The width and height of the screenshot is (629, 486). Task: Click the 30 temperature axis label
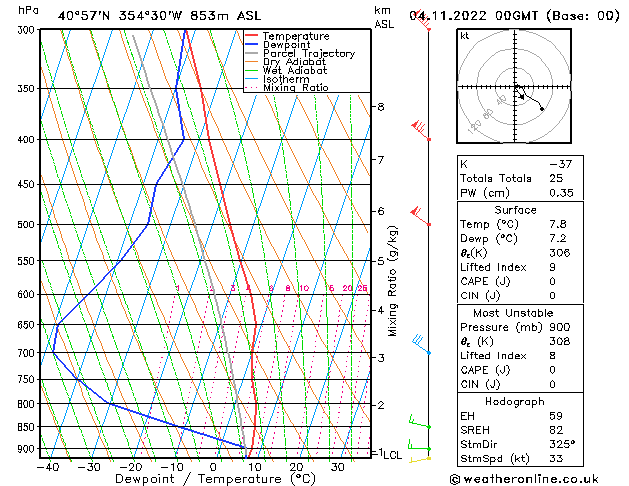point(337,468)
